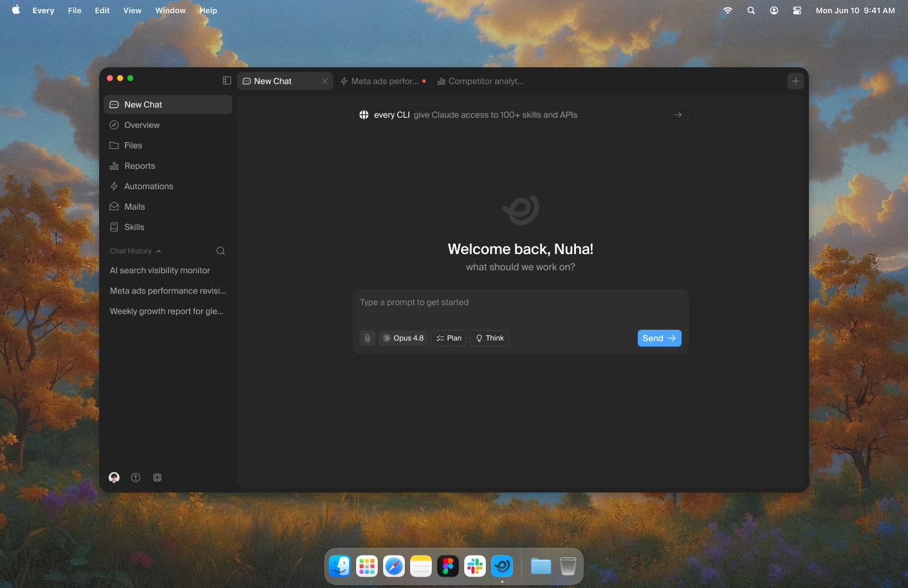Close the New Chat tab
Image resolution: width=908 pixels, height=588 pixels.
point(325,81)
